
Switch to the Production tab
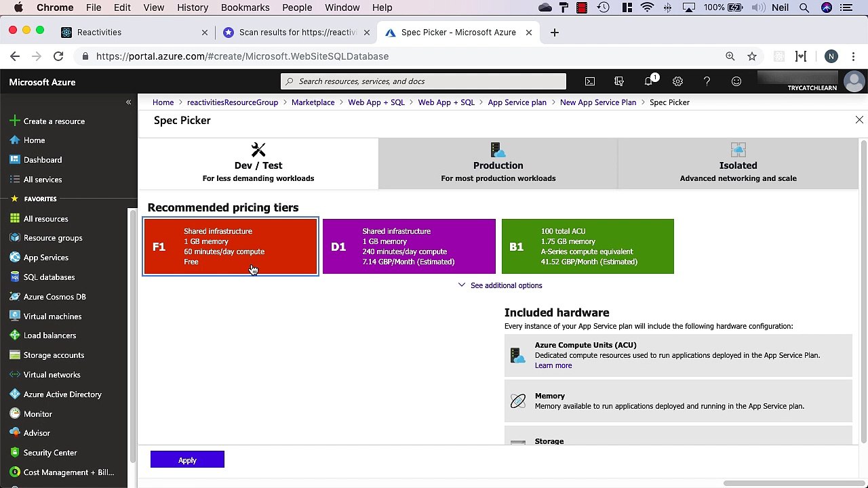click(498, 163)
